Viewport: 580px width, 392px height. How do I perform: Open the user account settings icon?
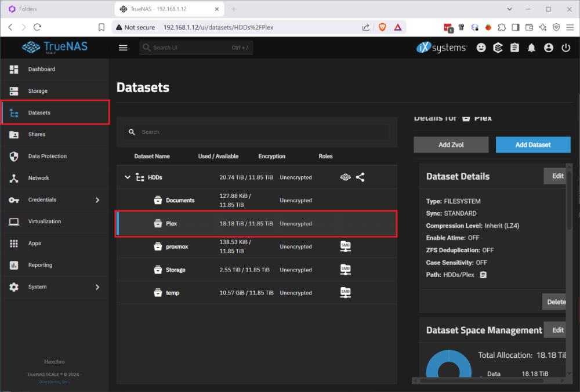[549, 48]
